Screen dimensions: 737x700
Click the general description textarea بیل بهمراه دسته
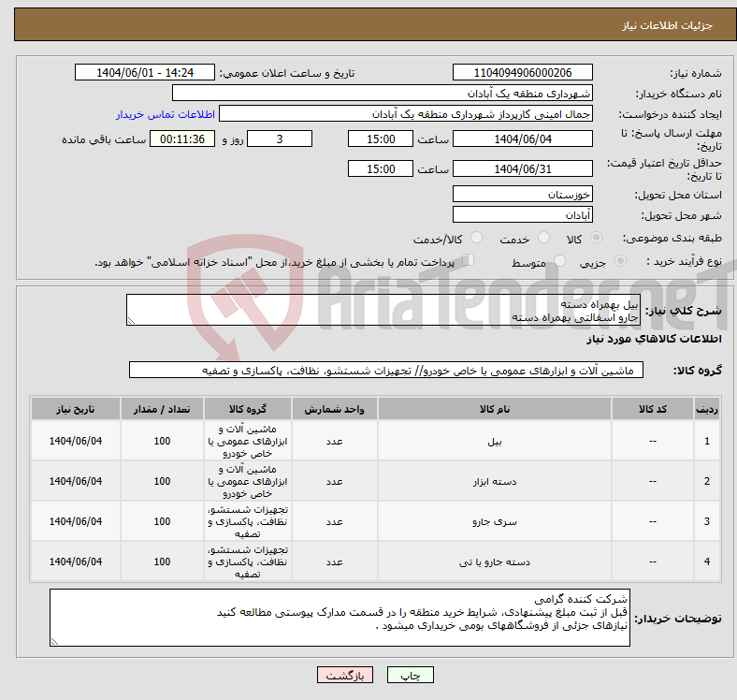pos(383,310)
